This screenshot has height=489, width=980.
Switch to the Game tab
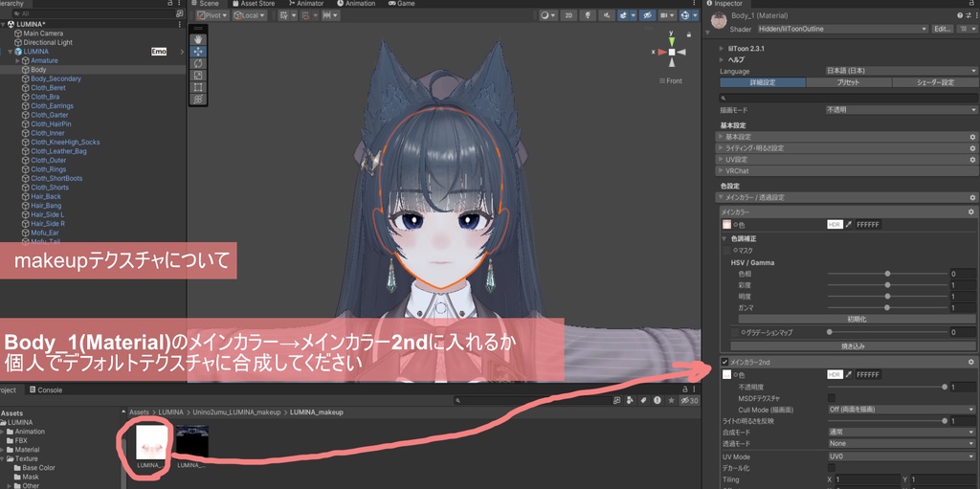(401, 4)
